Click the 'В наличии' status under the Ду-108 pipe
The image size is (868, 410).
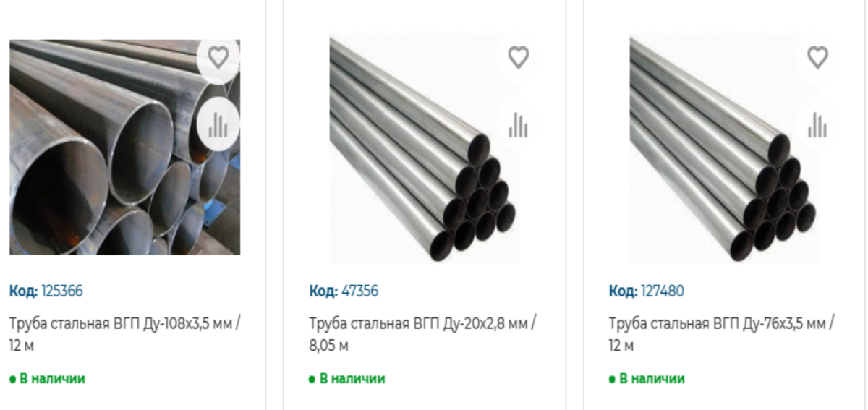point(47,378)
